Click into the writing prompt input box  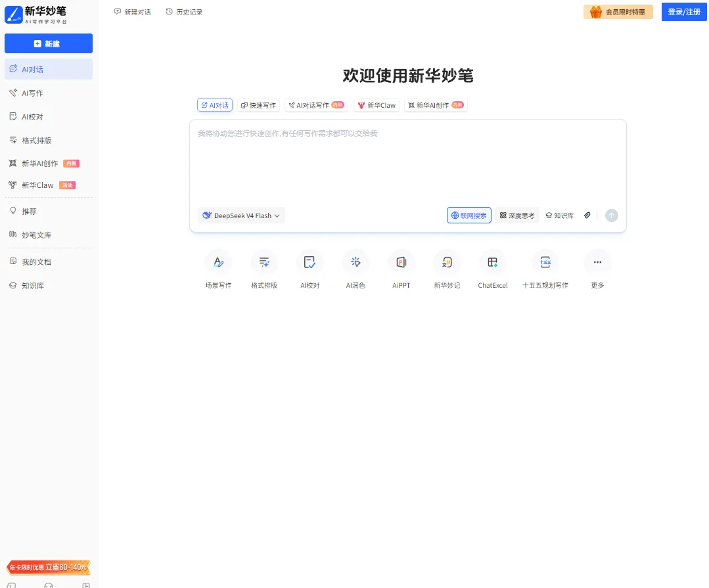[408, 163]
